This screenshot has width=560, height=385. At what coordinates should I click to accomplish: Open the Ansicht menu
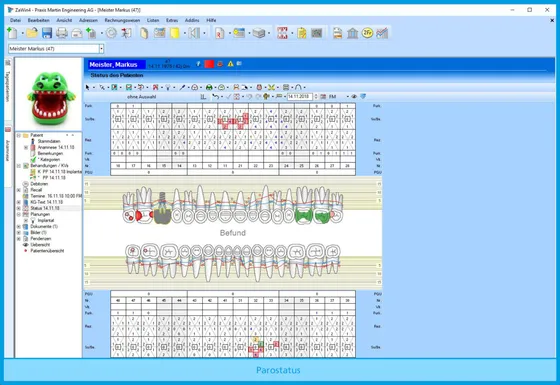coord(64,20)
